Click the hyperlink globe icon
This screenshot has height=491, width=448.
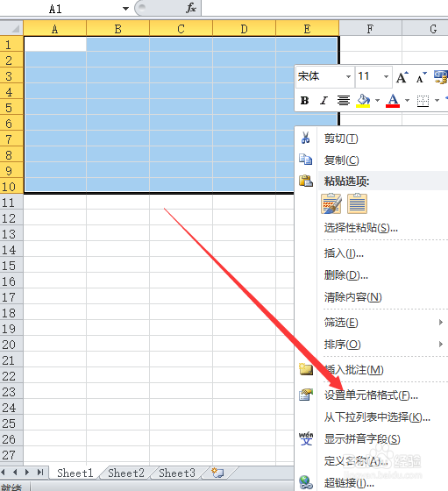306,482
